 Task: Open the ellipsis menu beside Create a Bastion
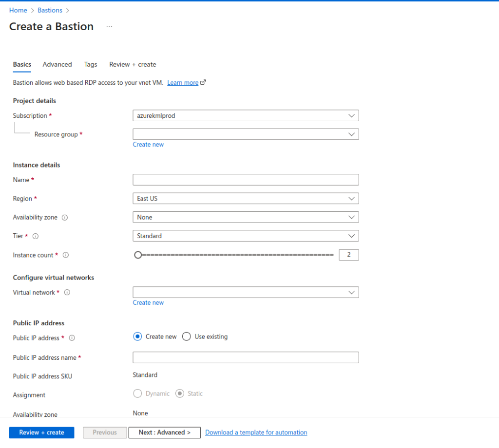[x=109, y=27]
